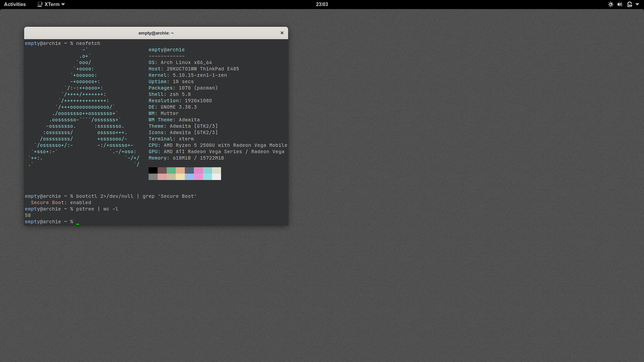
Task: Click the bootctl grep command line
Action: point(136,196)
